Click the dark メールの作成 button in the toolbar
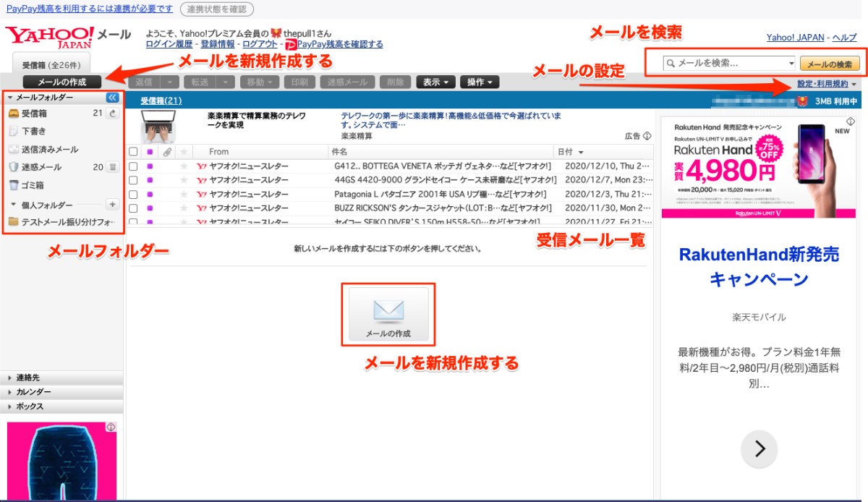 (62, 82)
